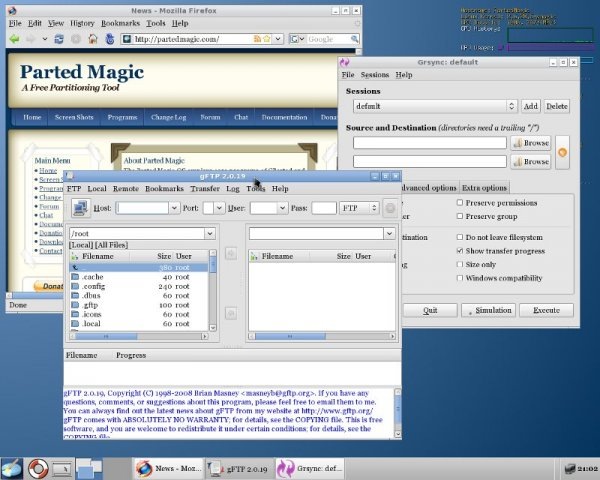The image size is (600, 480).
Task: Enable Preserve permissions checkbox
Action: pos(460,202)
